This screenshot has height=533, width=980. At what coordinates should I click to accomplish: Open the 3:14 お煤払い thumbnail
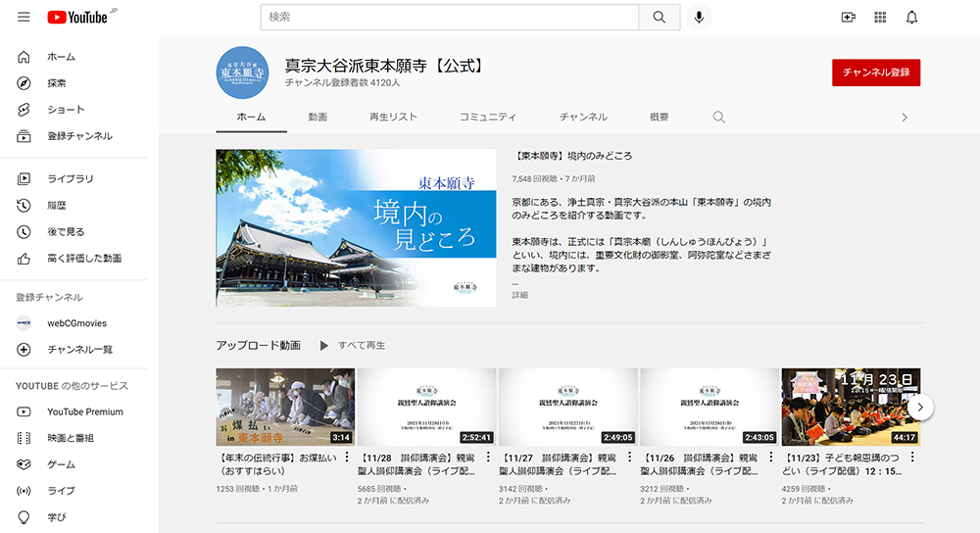tap(285, 407)
